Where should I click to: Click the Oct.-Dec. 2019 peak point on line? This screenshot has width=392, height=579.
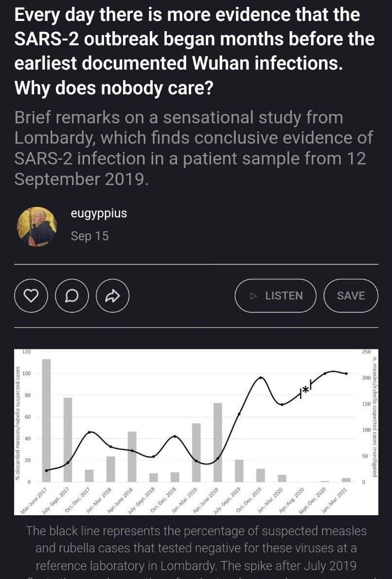tap(261, 377)
